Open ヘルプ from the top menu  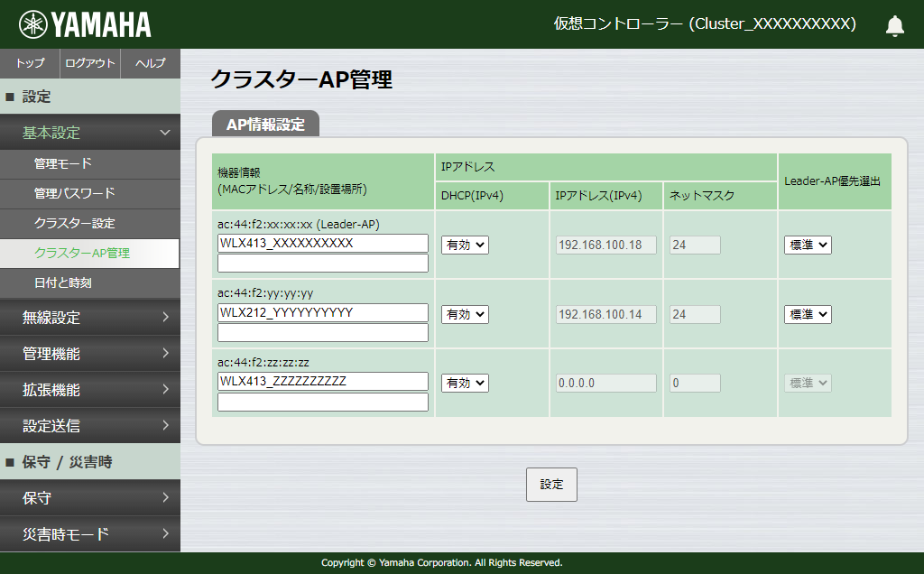pyautogui.click(x=152, y=63)
